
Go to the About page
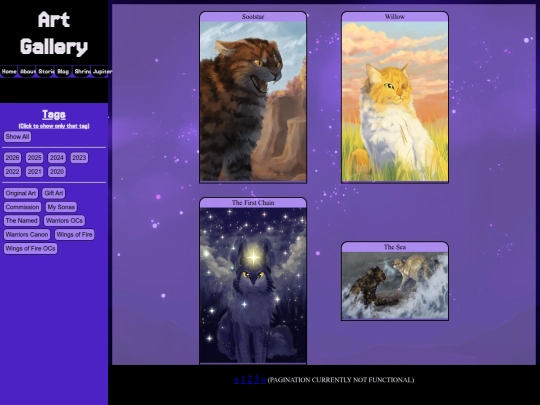click(x=27, y=72)
